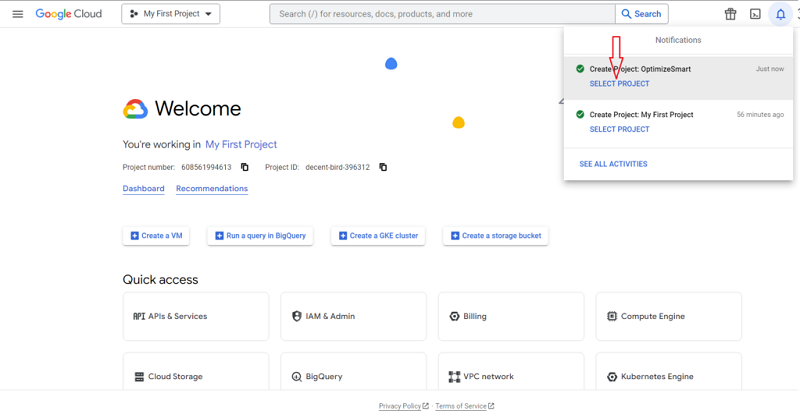
Task: Click Create a storage bucket button
Action: click(496, 236)
